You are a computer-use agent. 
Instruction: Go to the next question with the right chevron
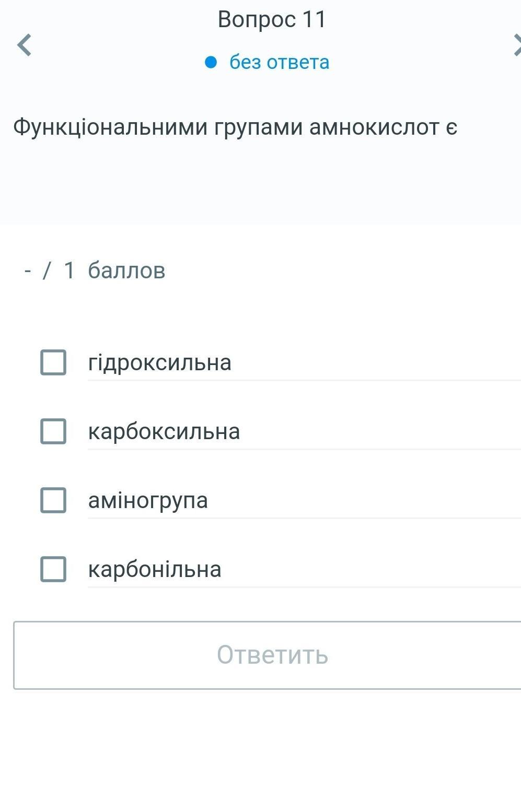516,45
